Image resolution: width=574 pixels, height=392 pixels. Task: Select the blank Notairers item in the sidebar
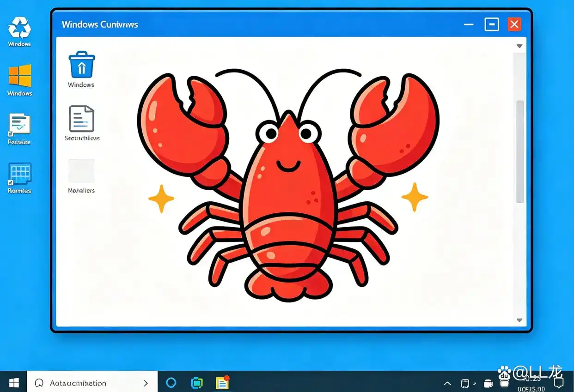click(81, 171)
